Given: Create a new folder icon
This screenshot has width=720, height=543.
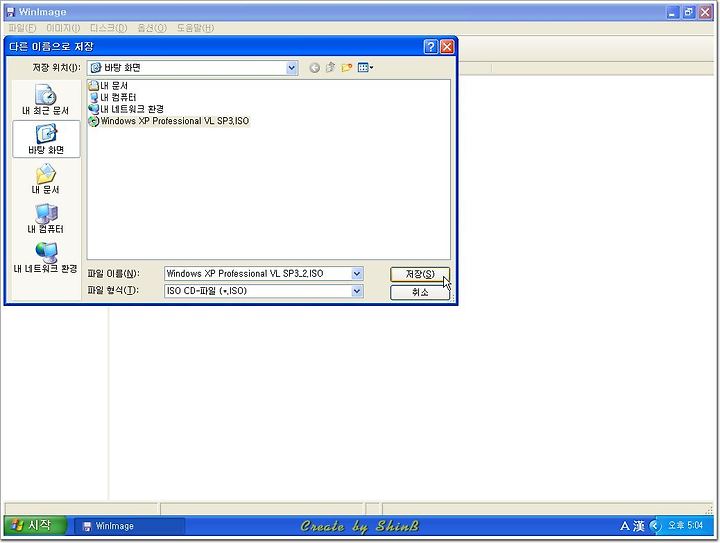Looking at the screenshot, I should pyautogui.click(x=346, y=68).
